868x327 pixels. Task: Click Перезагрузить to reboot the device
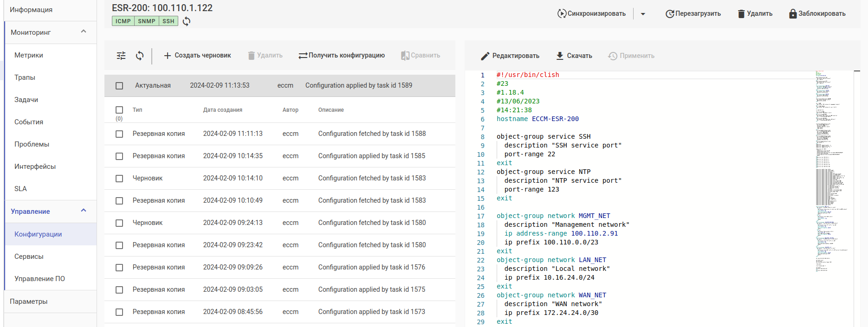693,14
